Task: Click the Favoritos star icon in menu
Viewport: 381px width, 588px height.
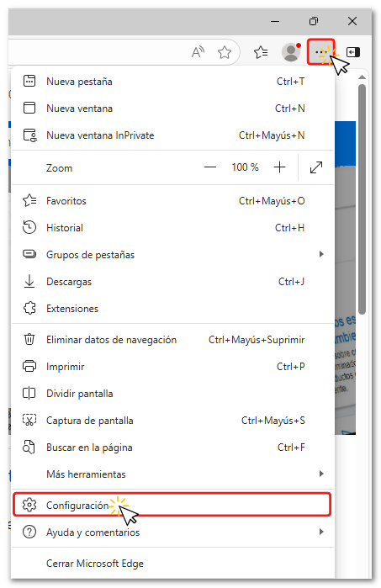Action: click(29, 200)
